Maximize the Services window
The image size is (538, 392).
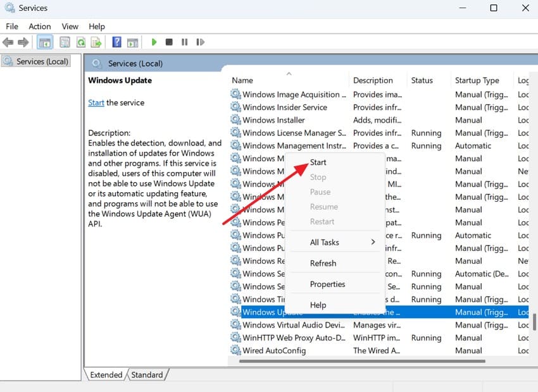(494, 8)
